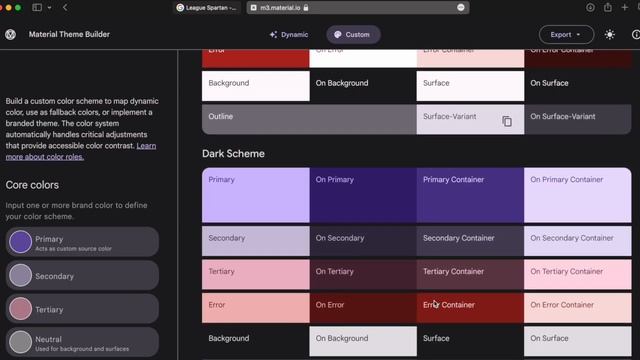Follow the Learn more about color roles link

click(81, 151)
